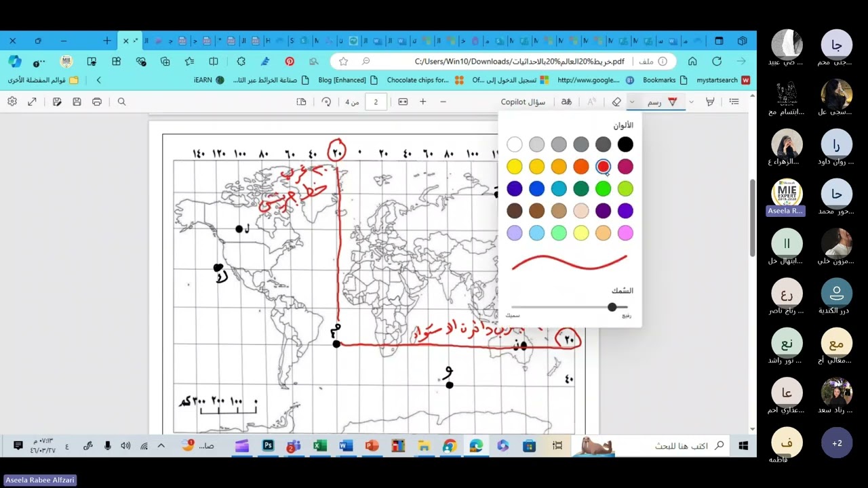This screenshot has height=488, width=868.
Task: Print the PDF document
Action: [x=97, y=102]
